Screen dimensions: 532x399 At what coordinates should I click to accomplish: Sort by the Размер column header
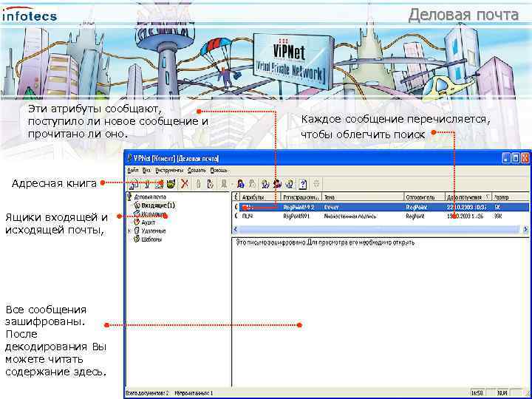click(x=511, y=197)
